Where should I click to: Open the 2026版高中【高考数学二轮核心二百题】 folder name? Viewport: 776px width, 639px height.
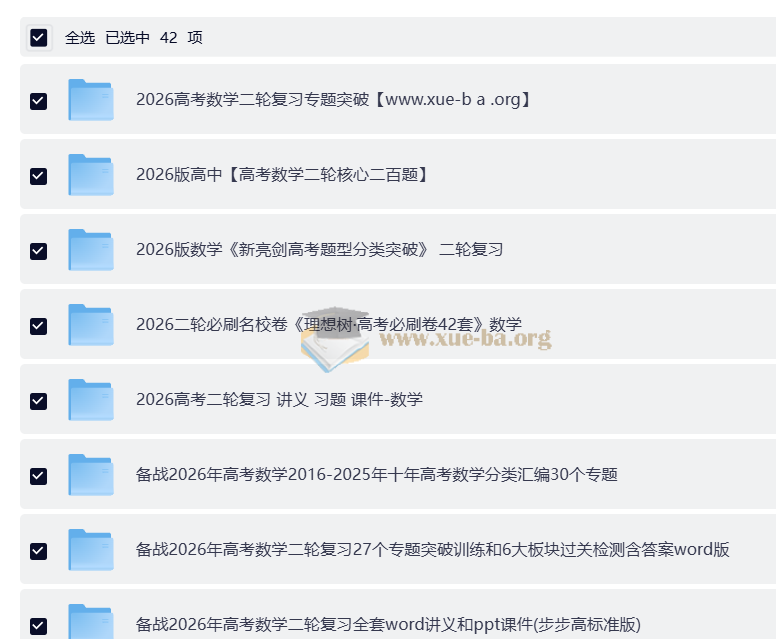click(x=283, y=175)
